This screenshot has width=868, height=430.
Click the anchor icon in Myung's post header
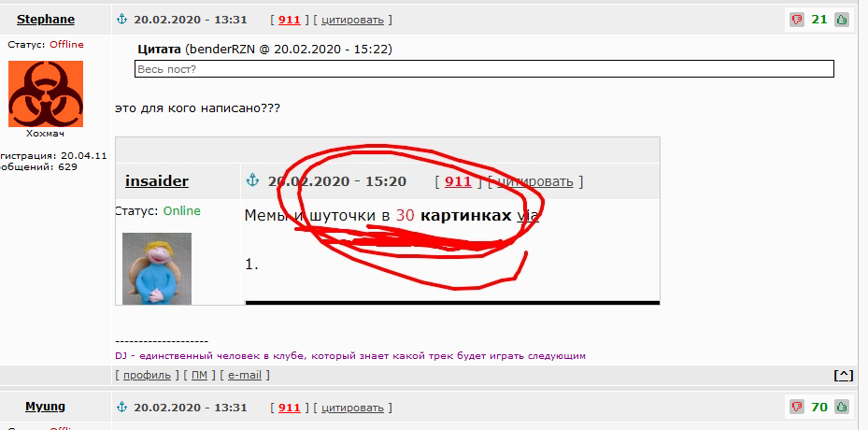(121, 408)
